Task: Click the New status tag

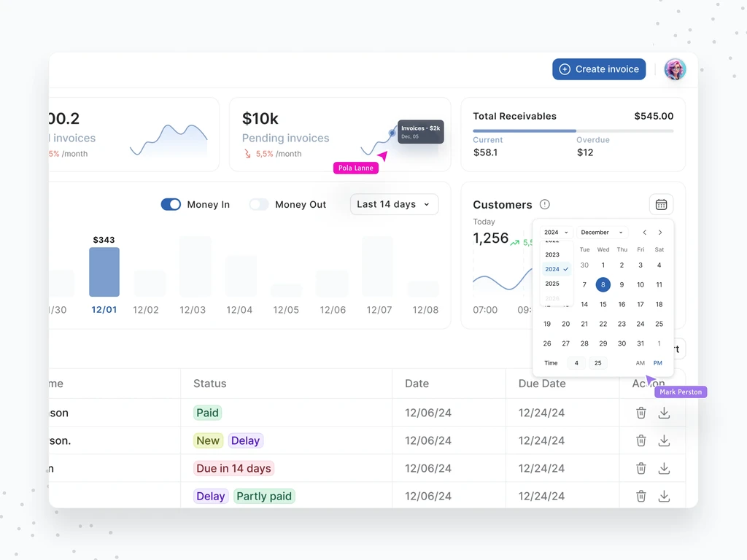Action: click(x=208, y=440)
